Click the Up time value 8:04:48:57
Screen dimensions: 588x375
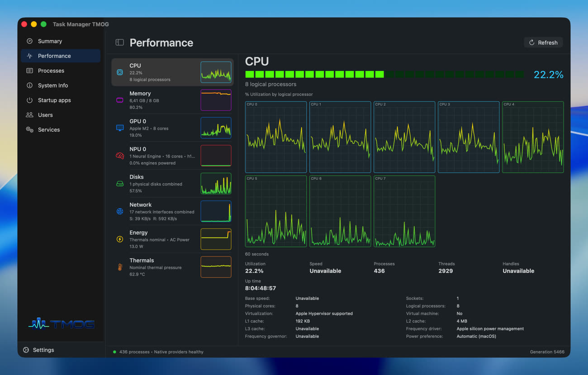(261, 288)
